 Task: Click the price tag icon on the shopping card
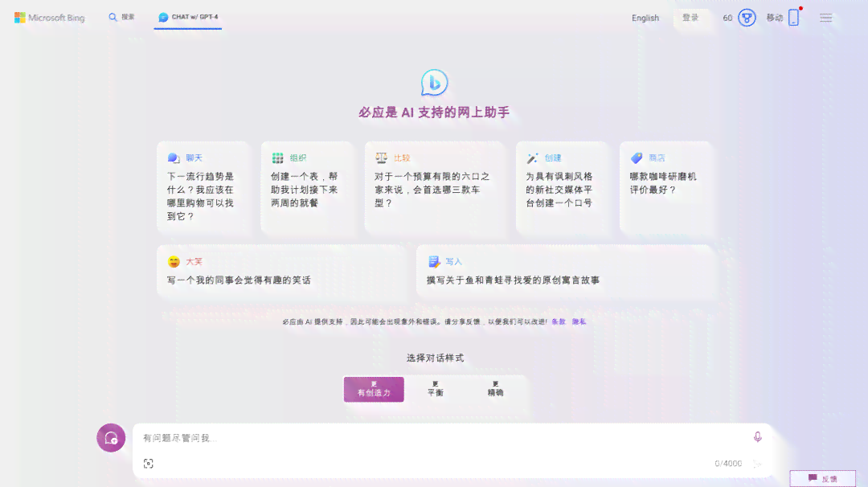pos(637,158)
